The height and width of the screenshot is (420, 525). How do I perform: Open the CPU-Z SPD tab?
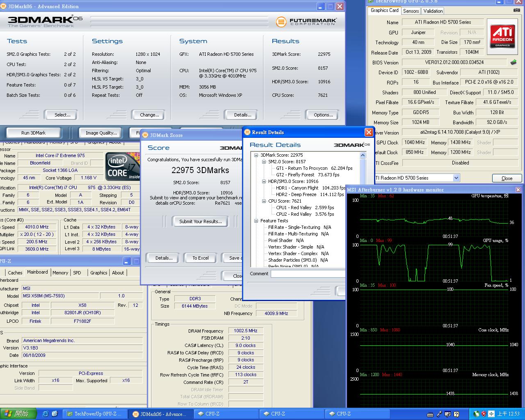pos(77,273)
